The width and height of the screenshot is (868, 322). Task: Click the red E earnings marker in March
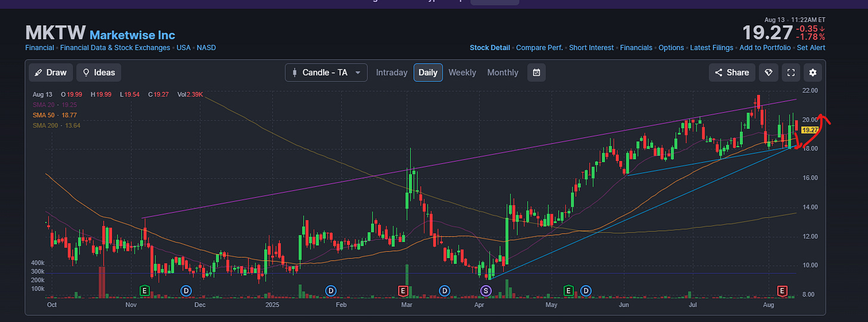[402, 290]
